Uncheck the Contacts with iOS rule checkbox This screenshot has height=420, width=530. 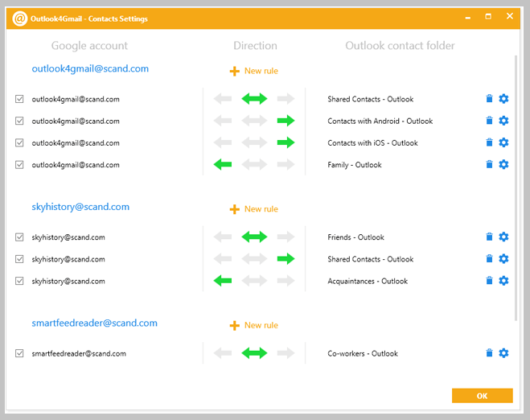[19, 142]
